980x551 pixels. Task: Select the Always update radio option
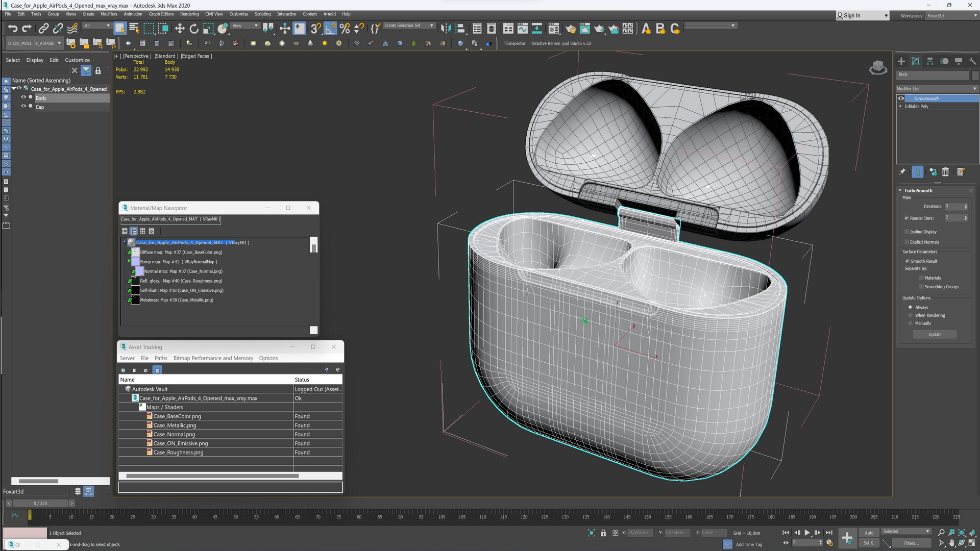[x=910, y=307]
